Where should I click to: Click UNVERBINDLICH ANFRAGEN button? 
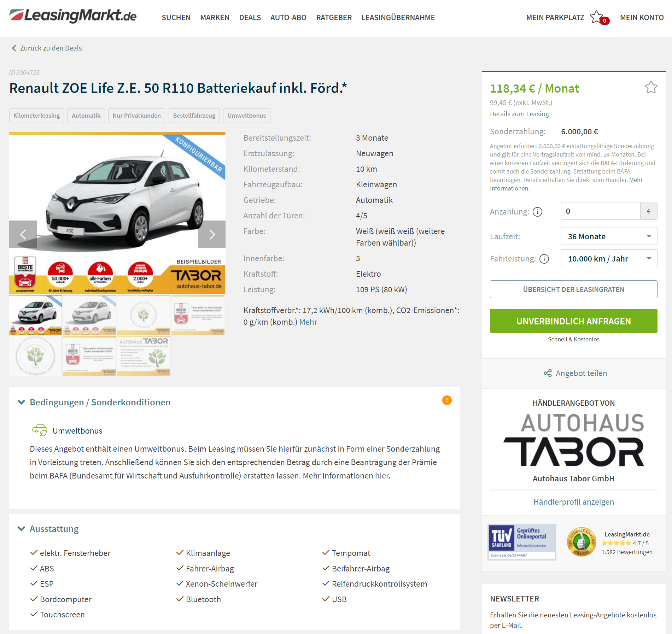click(x=573, y=321)
